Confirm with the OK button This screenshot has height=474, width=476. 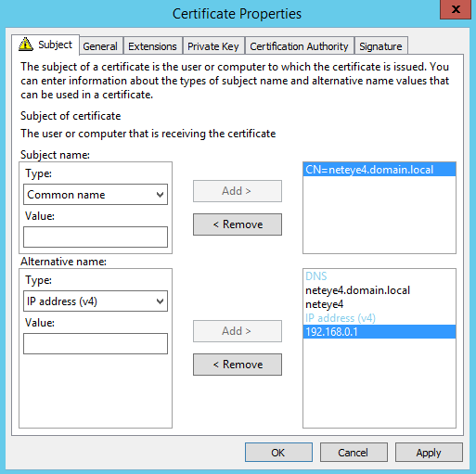[x=278, y=453]
